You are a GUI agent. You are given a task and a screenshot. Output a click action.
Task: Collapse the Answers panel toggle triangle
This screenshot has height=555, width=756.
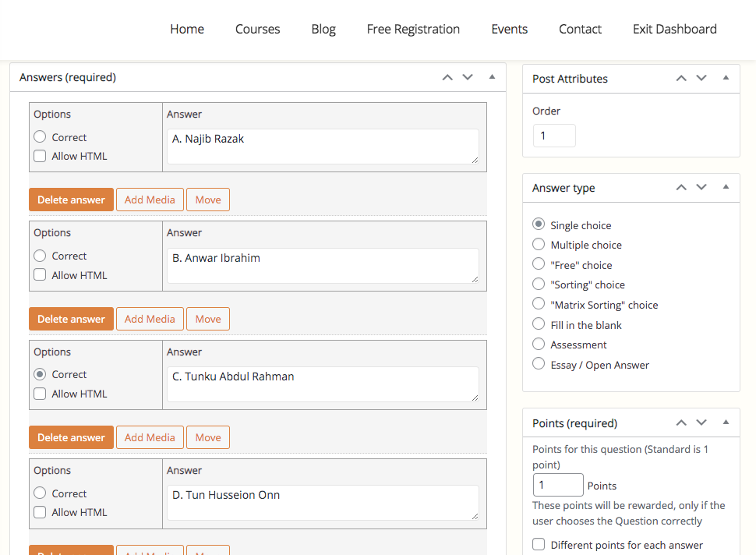pos(492,77)
